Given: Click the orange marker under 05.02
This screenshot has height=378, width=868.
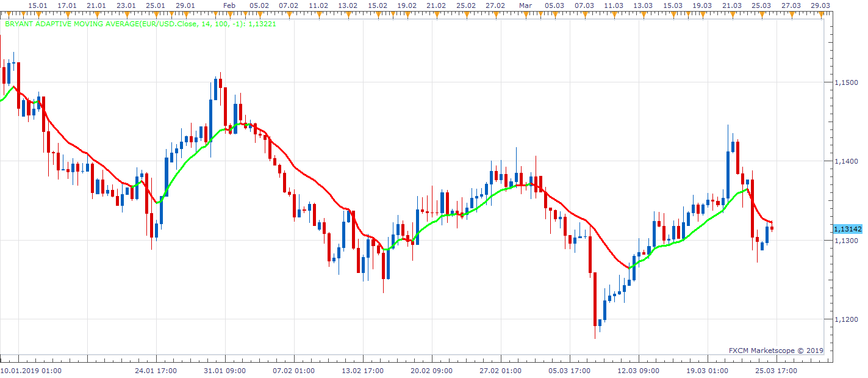Looking at the screenshot, I should pyautogui.click(x=259, y=14).
